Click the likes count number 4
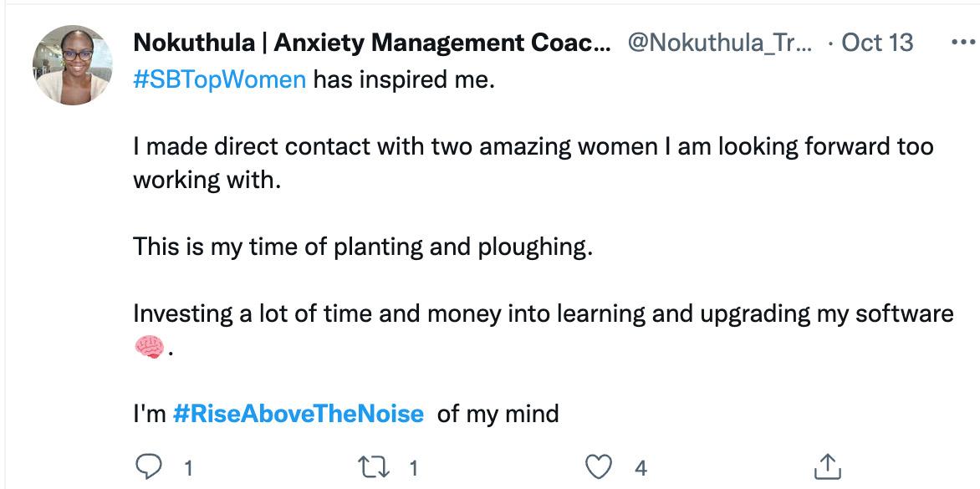 click(641, 468)
